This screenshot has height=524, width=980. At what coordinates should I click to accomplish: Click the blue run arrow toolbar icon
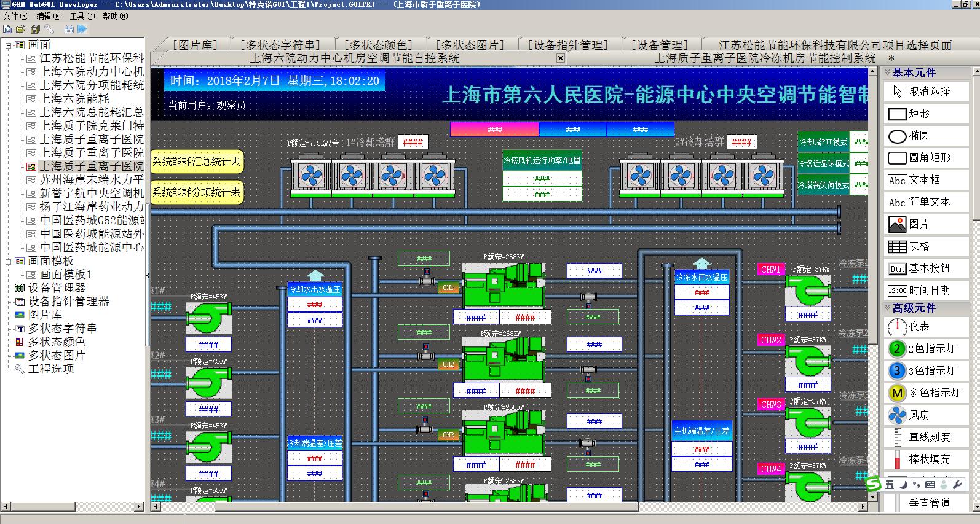click(82, 29)
